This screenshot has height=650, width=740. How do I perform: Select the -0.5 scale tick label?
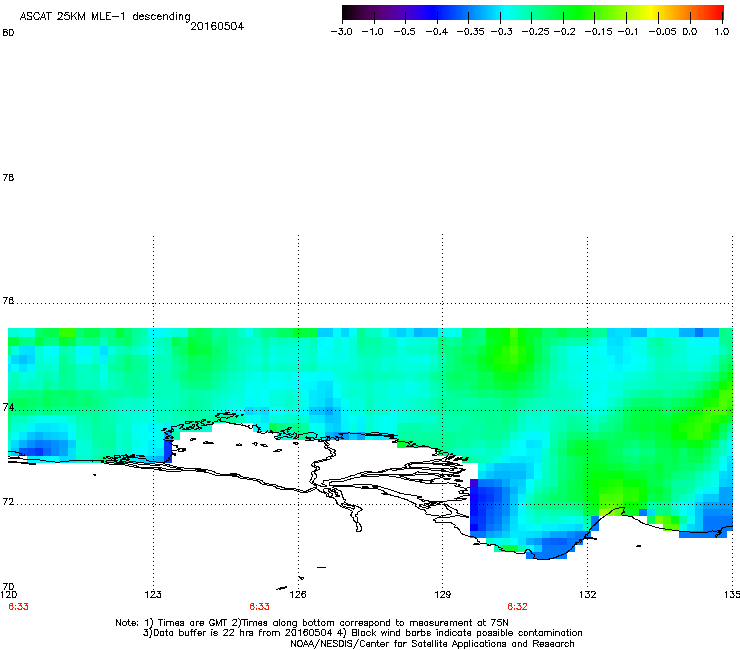tap(404, 32)
